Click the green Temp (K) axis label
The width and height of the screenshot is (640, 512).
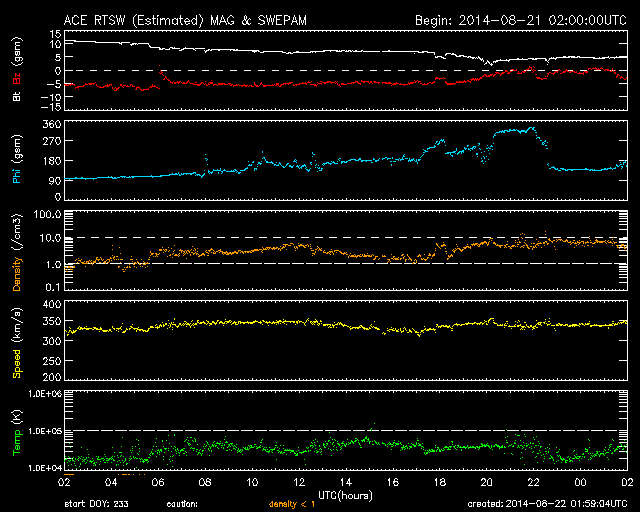[17, 432]
